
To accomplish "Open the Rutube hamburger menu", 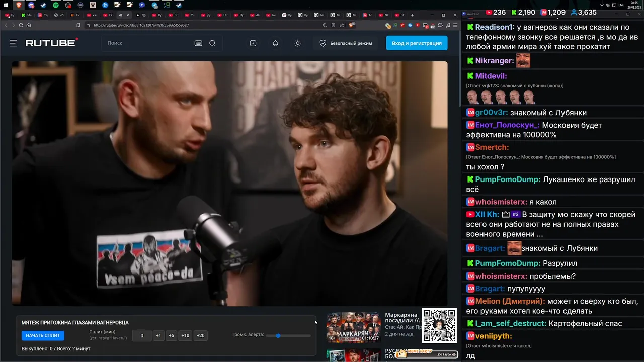I will click(x=13, y=43).
